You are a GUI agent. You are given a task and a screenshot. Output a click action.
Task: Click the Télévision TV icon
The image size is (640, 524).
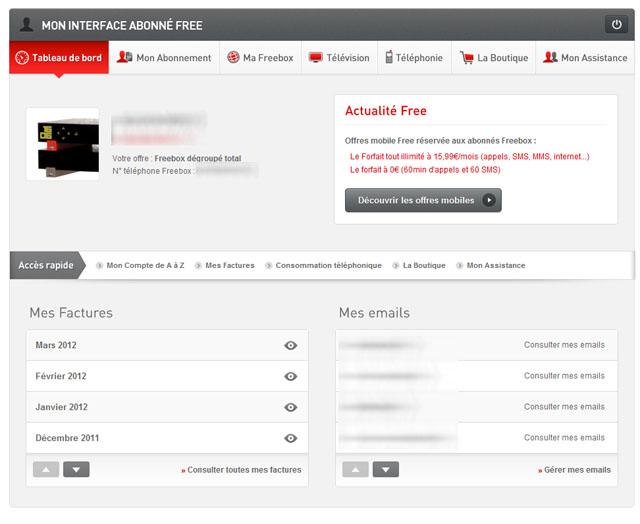pos(316,58)
